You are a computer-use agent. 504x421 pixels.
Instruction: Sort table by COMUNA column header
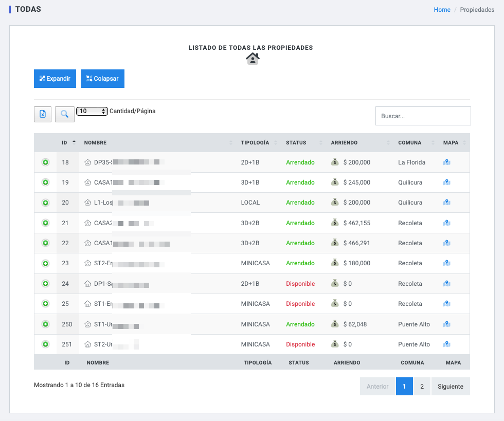[416, 143]
